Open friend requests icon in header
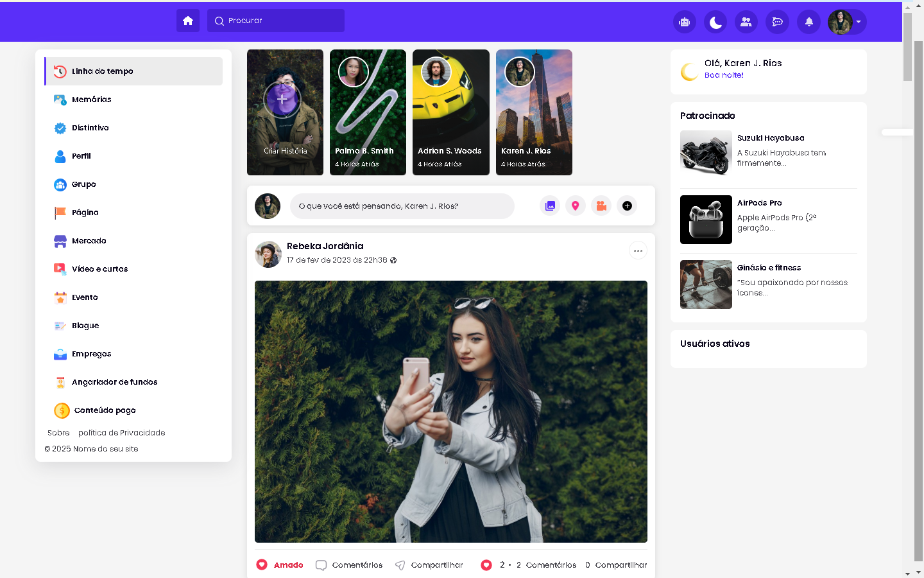Screen dimensions: 924x578 click(746, 22)
